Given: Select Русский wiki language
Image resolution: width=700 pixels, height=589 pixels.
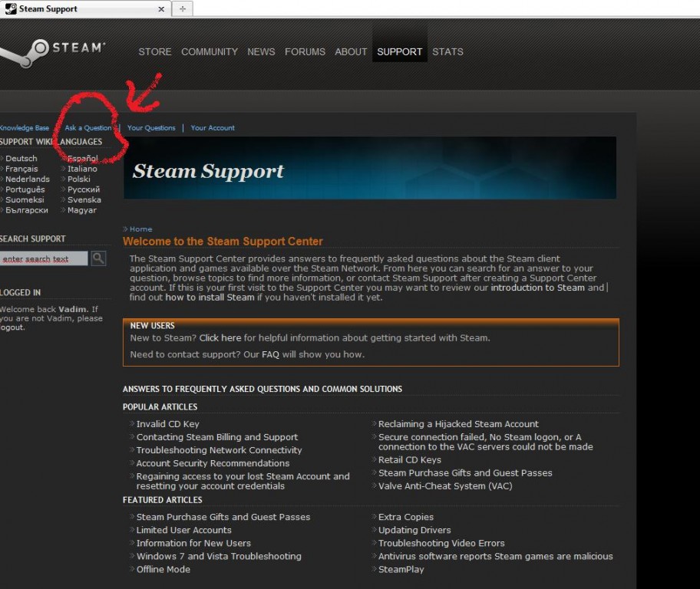Looking at the screenshot, I should click(x=84, y=189).
